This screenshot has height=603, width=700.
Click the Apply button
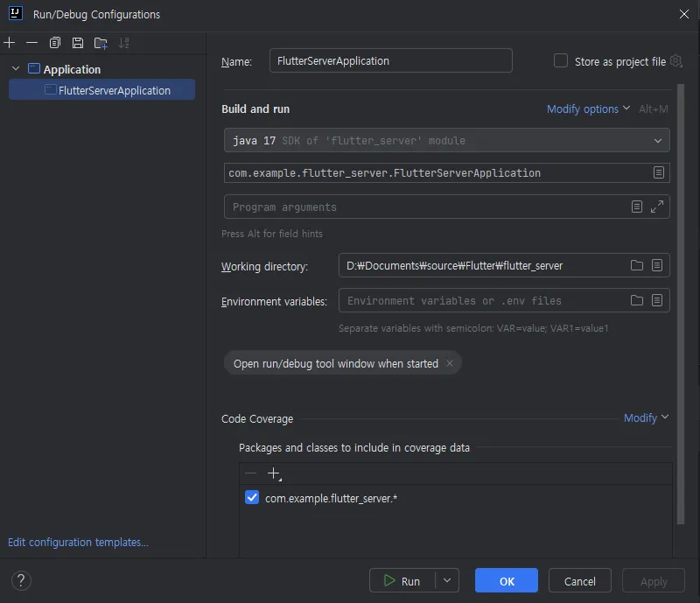coord(653,580)
